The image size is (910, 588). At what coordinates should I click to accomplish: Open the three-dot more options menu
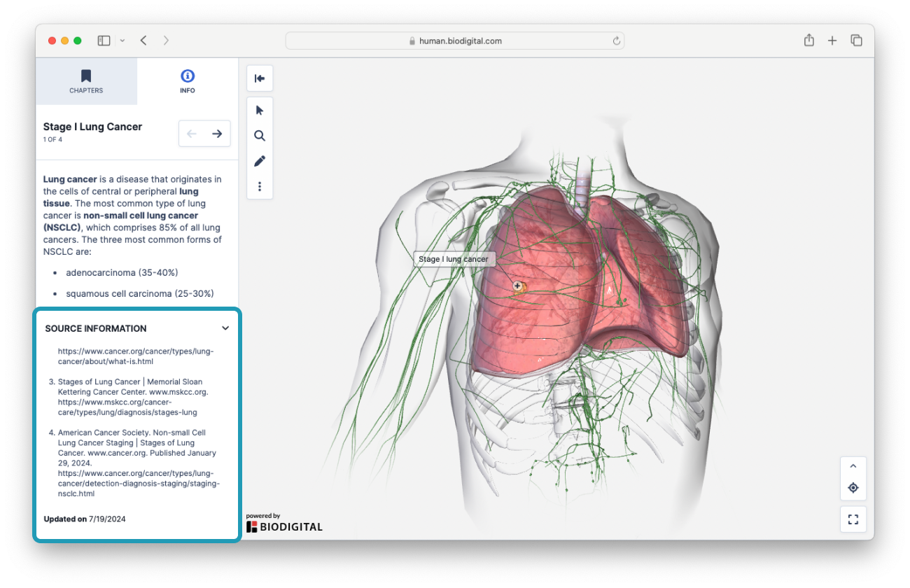(260, 186)
